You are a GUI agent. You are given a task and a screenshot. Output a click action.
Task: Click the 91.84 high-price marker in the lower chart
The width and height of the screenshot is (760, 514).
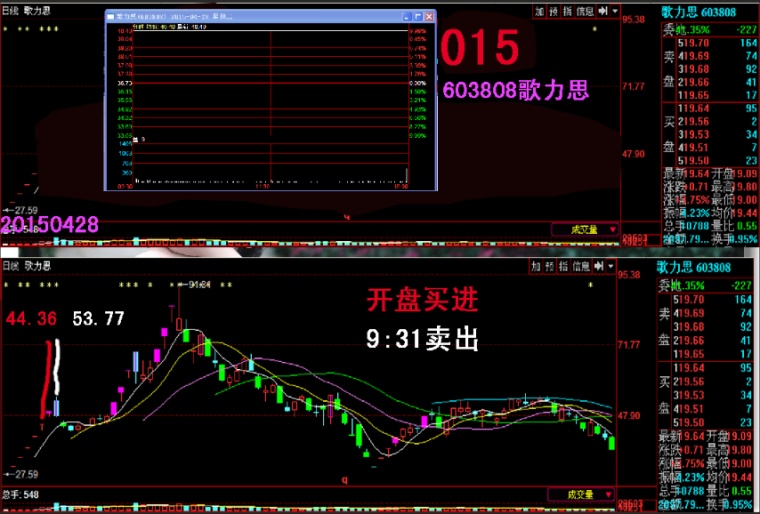pyautogui.click(x=199, y=285)
